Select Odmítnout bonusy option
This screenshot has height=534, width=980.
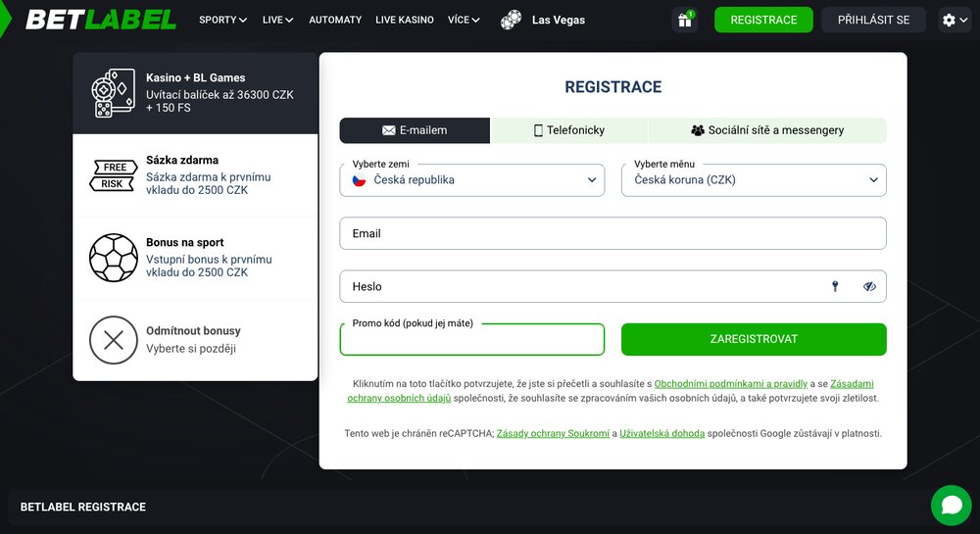(196, 340)
